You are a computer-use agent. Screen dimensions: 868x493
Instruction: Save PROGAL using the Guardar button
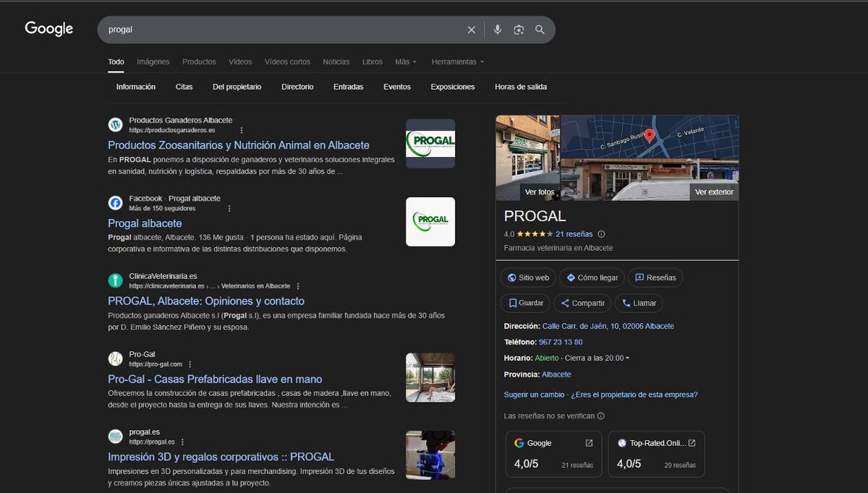click(x=525, y=303)
